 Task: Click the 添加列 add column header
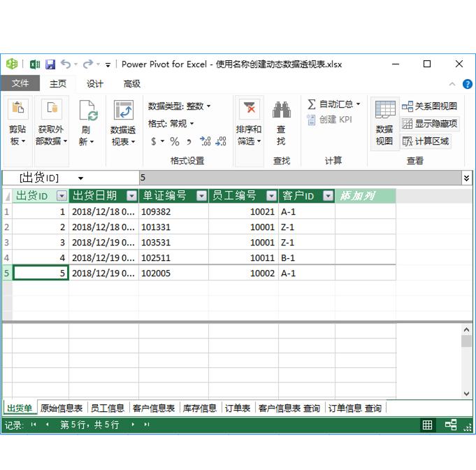tap(366, 196)
